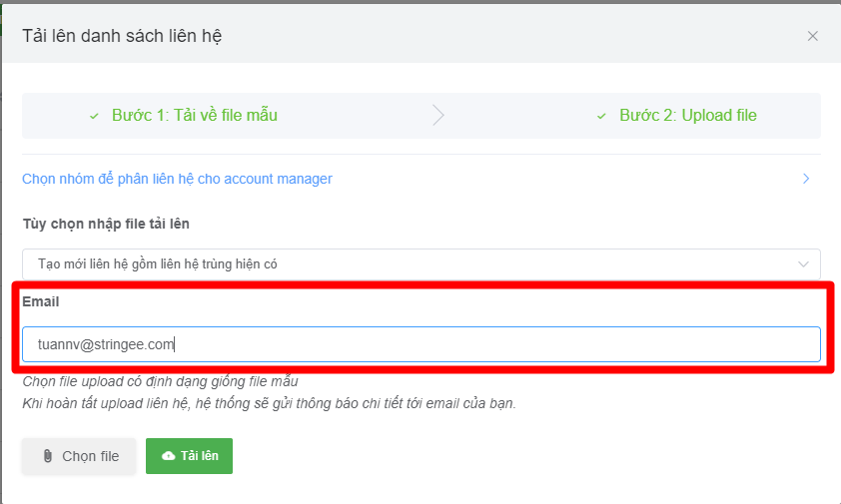Click the checkmark icon beside Bước 2

[x=601, y=116]
